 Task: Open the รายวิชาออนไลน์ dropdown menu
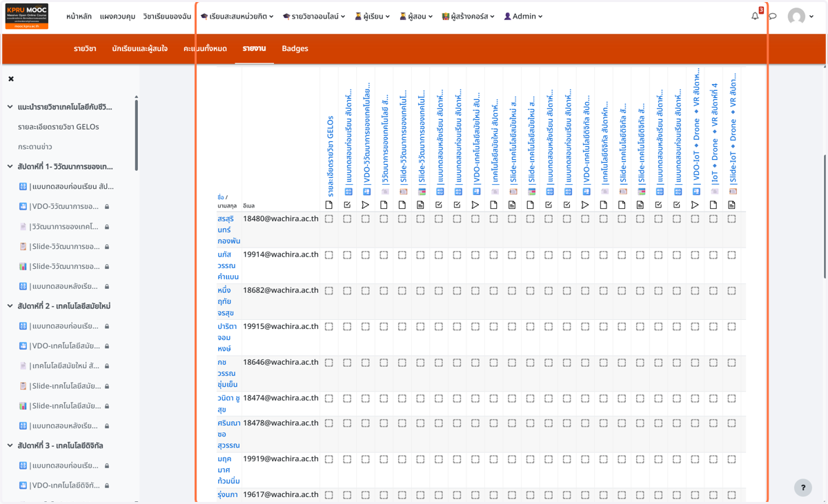(314, 17)
